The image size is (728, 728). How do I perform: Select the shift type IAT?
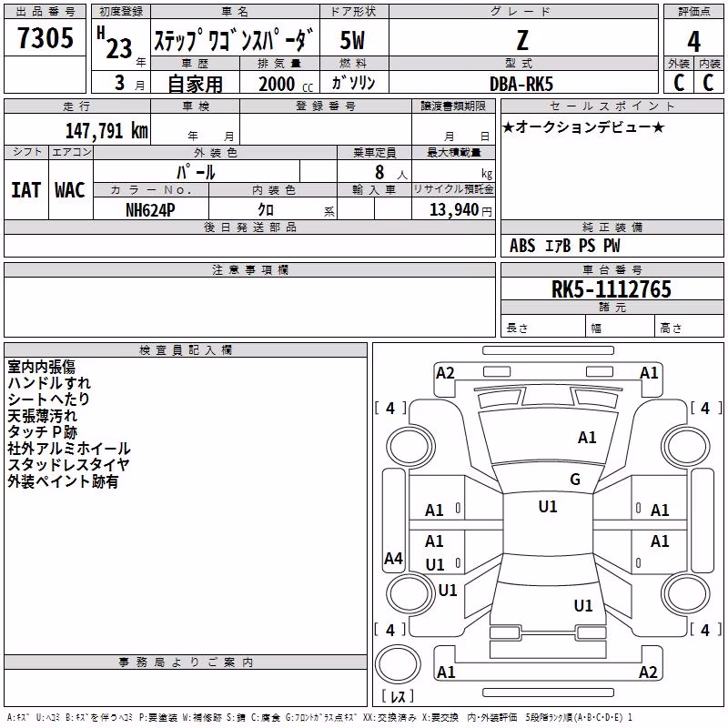pyautogui.click(x=25, y=190)
